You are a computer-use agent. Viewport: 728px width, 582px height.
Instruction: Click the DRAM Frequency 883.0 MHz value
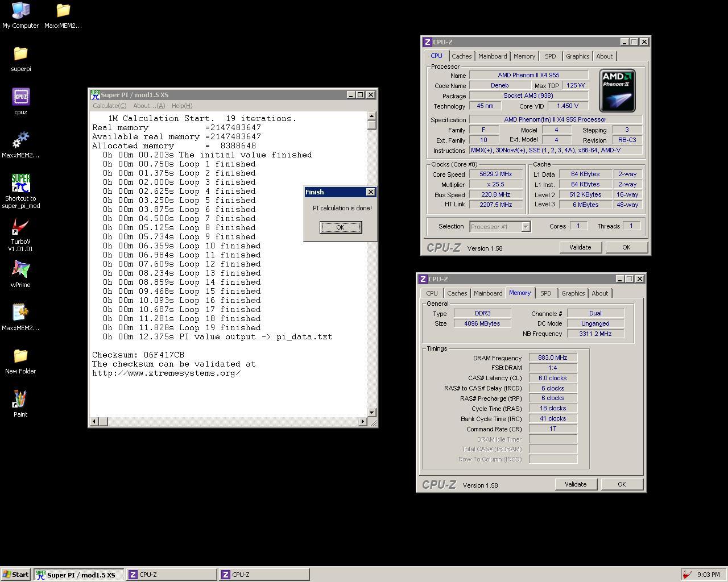pyautogui.click(x=553, y=358)
